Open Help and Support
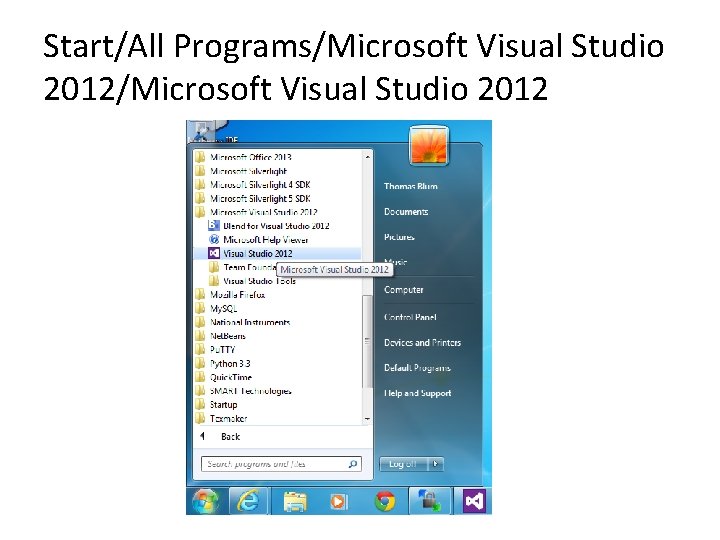 pos(417,393)
